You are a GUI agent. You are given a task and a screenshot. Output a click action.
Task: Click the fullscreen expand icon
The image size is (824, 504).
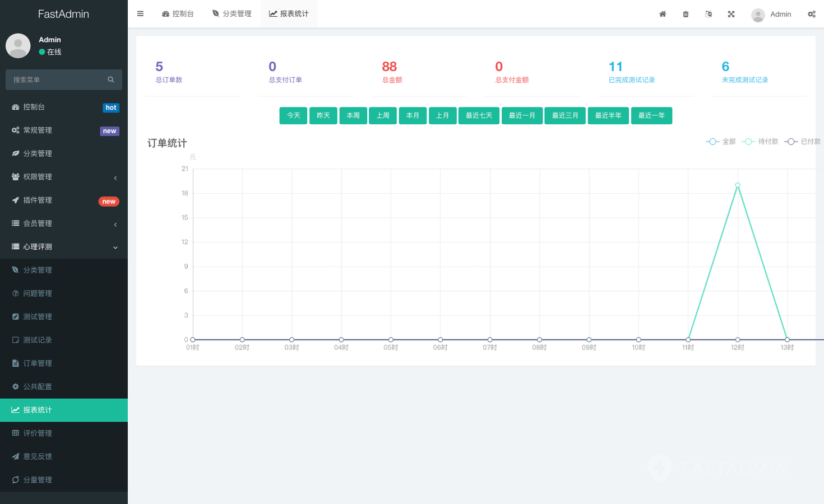tap(731, 14)
